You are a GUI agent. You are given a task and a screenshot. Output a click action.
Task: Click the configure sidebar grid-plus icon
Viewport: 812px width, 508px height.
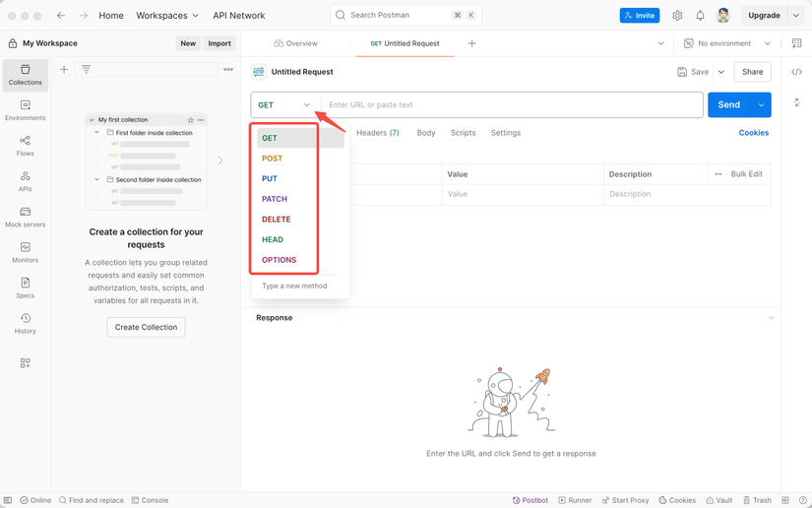point(25,363)
